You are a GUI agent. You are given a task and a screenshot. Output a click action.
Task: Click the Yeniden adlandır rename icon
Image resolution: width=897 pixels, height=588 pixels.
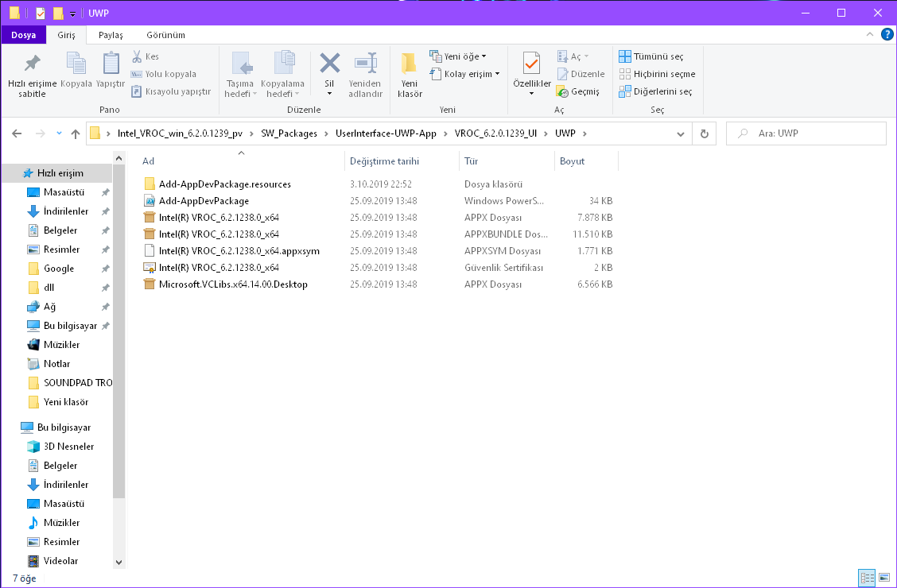366,64
